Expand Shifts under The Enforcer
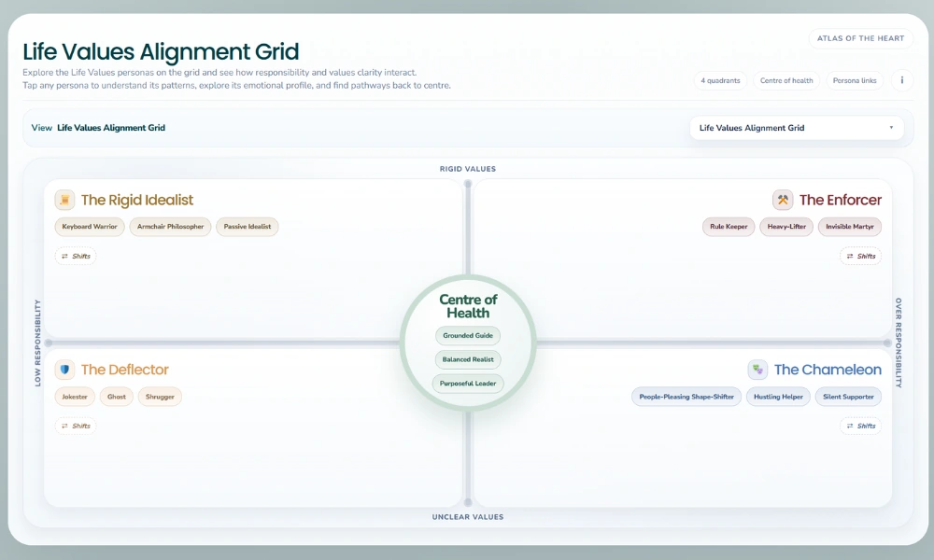This screenshot has width=934, height=560. pyautogui.click(x=860, y=256)
